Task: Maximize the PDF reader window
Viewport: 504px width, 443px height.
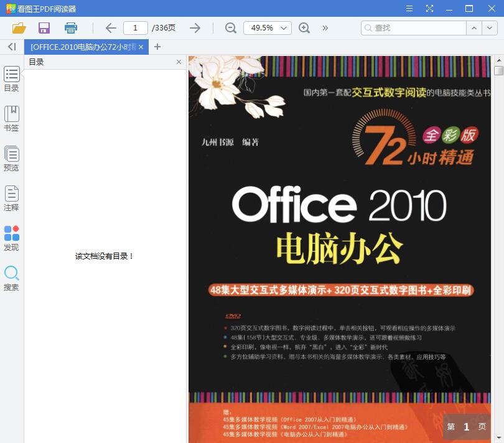Action: (x=469, y=8)
